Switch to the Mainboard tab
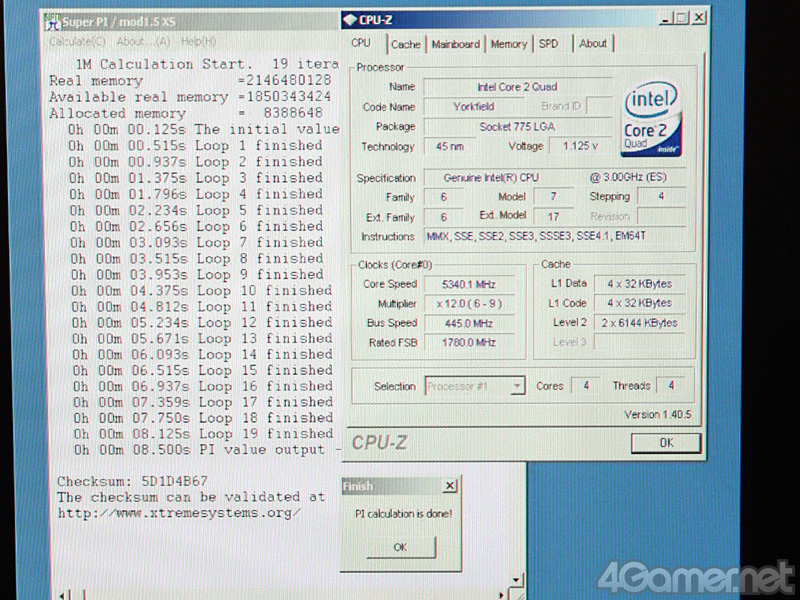 click(455, 44)
